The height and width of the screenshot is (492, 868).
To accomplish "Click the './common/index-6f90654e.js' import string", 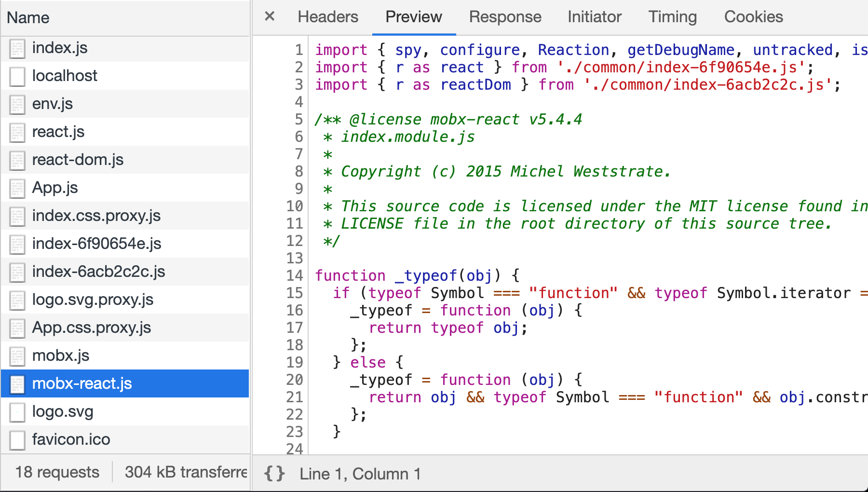I will pyautogui.click(x=681, y=67).
